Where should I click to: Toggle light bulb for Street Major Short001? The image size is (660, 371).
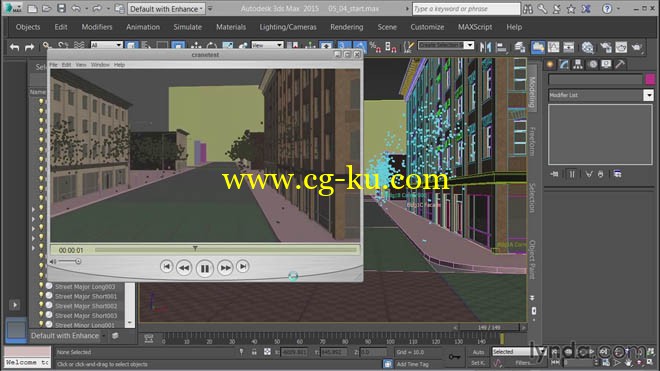point(41,295)
